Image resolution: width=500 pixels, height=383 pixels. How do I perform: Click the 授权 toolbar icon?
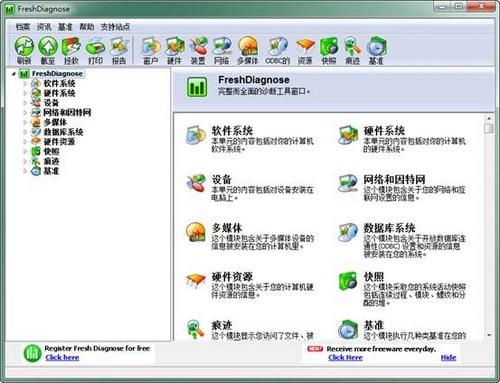[x=71, y=46]
